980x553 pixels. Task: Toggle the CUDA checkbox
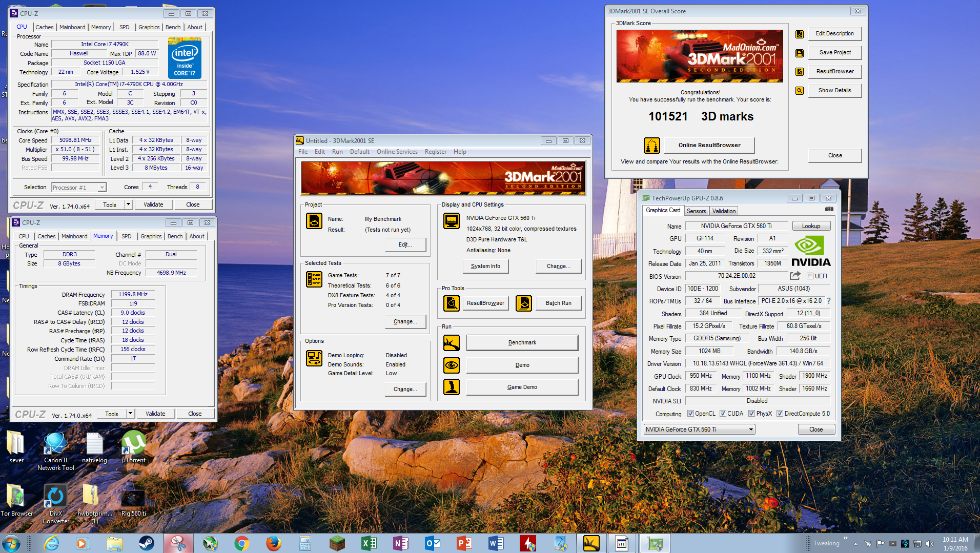pos(723,414)
